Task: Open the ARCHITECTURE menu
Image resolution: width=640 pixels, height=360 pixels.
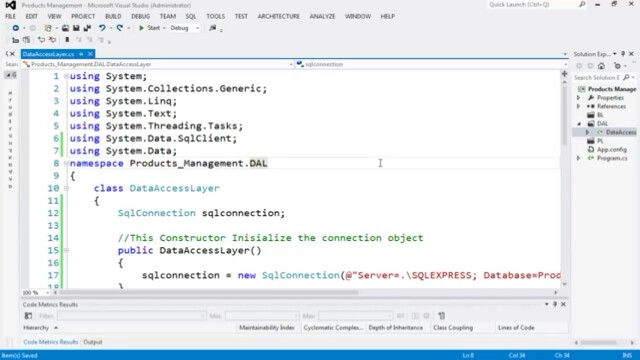Action: click(278, 16)
